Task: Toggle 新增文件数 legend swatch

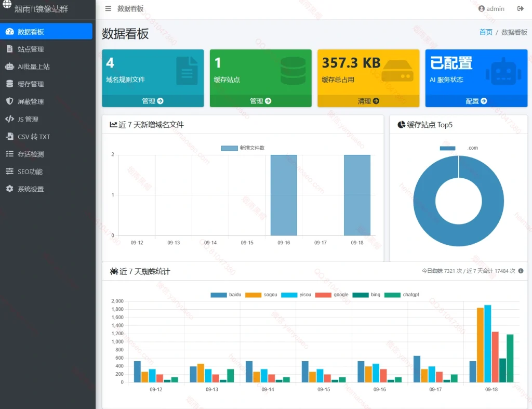Action: [x=229, y=148]
